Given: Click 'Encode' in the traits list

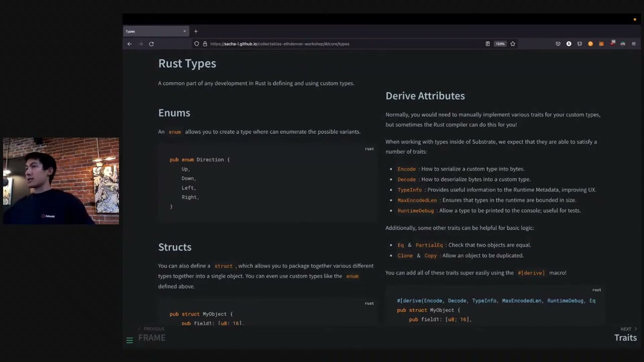Looking at the screenshot, I should [x=407, y=169].
